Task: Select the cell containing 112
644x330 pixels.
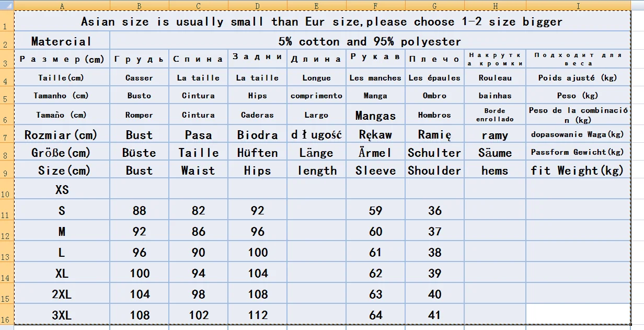Action: pos(258,315)
